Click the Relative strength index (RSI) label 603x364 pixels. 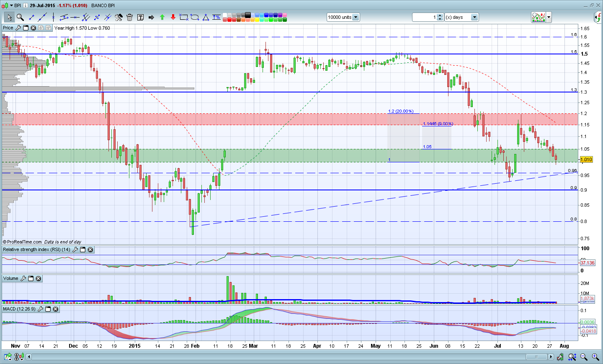[x=37, y=250]
